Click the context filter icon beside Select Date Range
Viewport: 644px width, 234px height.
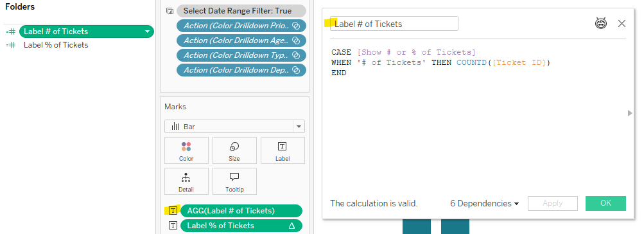tap(170, 11)
